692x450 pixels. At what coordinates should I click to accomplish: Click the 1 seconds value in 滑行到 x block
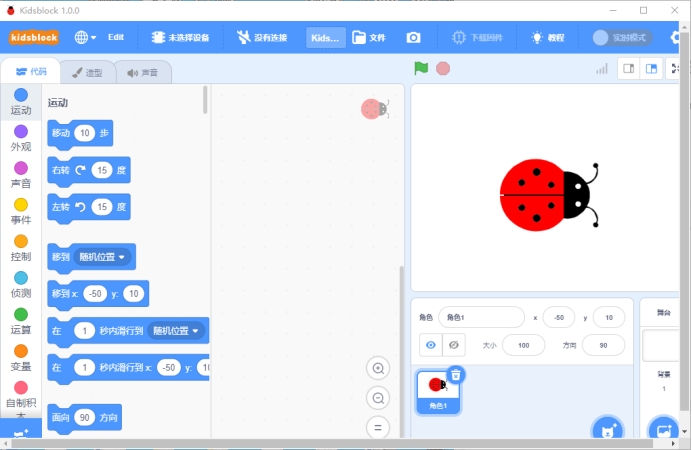tap(84, 368)
